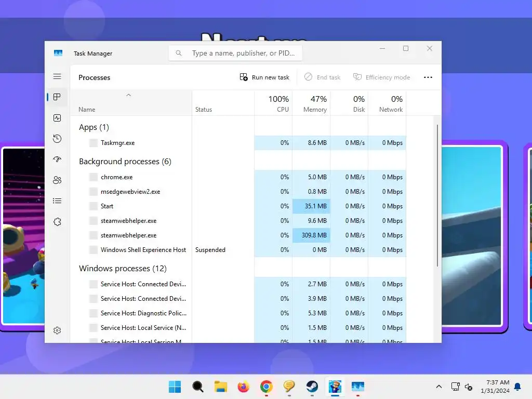Image resolution: width=532 pixels, height=399 pixels.
Task: Select Windows Shell Experience Host row
Action: click(238, 250)
